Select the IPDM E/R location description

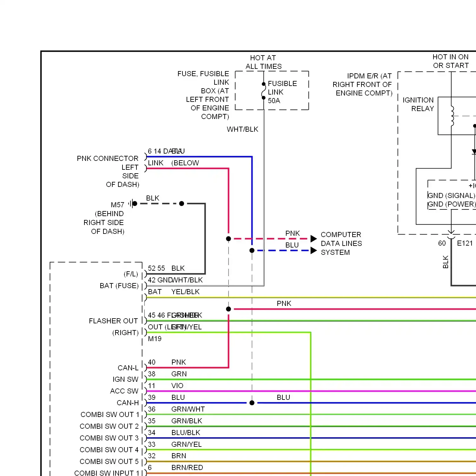click(x=362, y=84)
